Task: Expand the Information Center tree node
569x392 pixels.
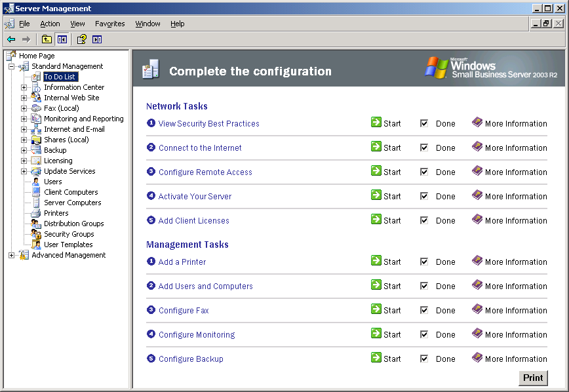Action: tap(24, 87)
